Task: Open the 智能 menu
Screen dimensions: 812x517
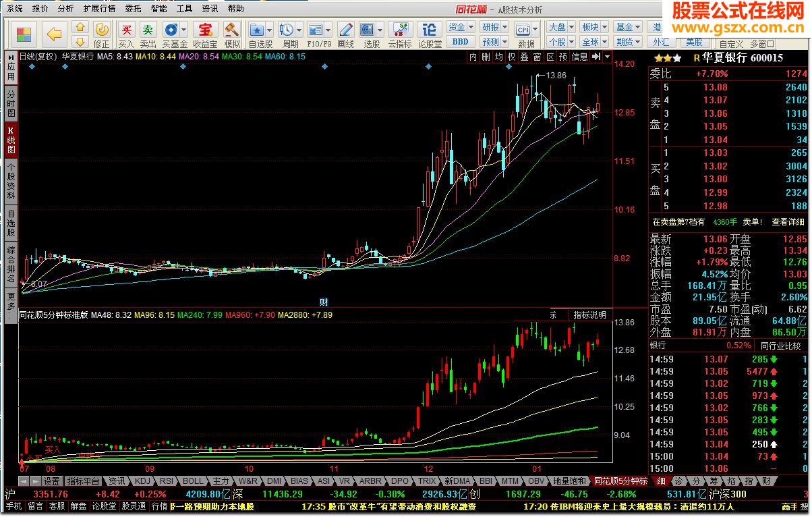Action: [158, 9]
